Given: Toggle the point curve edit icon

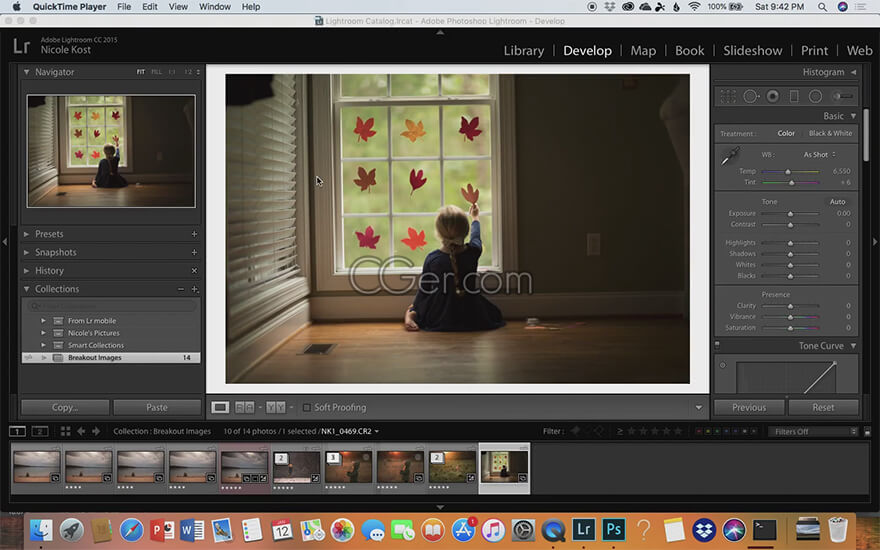Looking at the screenshot, I should click(x=723, y=365).
